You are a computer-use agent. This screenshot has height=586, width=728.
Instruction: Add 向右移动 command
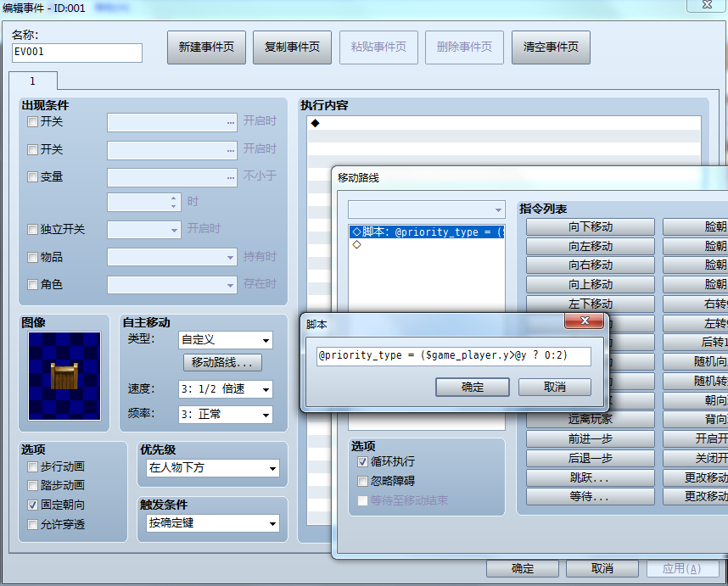(x=591, y=265)
